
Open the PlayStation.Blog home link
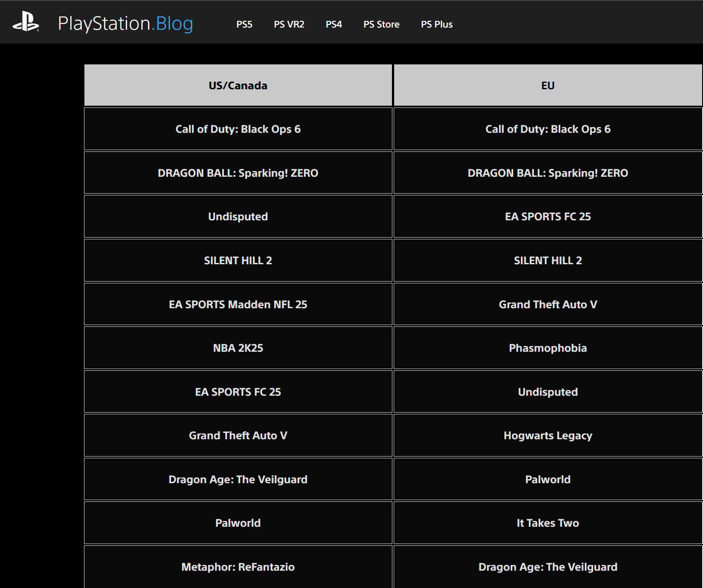tap(125, 24)
